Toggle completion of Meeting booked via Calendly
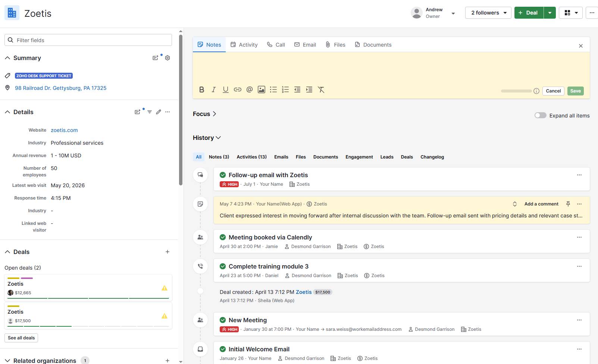This screenshot has height=364, width=598. [x=223, y=237]
